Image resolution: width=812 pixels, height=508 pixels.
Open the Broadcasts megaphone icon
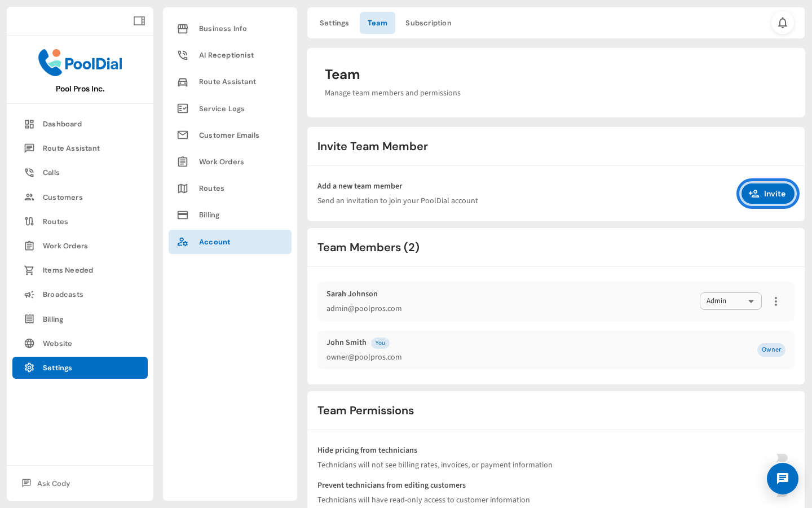point(29,294)
